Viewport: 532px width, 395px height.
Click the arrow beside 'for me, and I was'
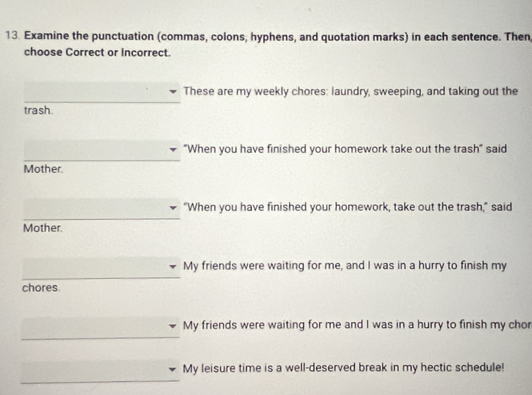(173, 267)
